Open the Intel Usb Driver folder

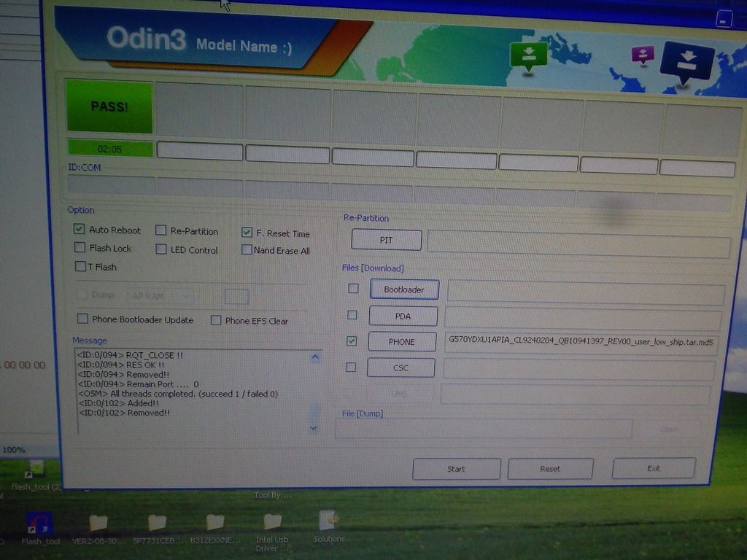click(x=272, y=532)
